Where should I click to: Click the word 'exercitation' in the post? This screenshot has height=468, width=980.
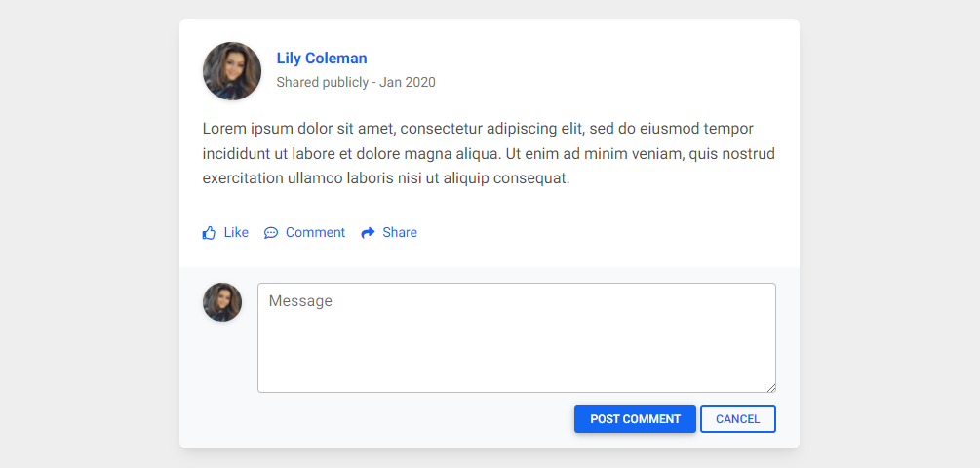coord(243,178)
